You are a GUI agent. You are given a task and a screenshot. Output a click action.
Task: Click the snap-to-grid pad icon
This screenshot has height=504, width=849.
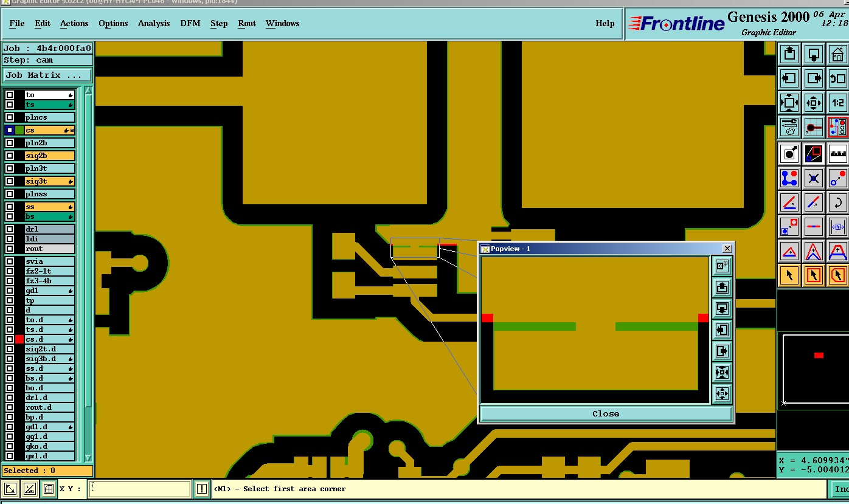[x=814, y=126]
